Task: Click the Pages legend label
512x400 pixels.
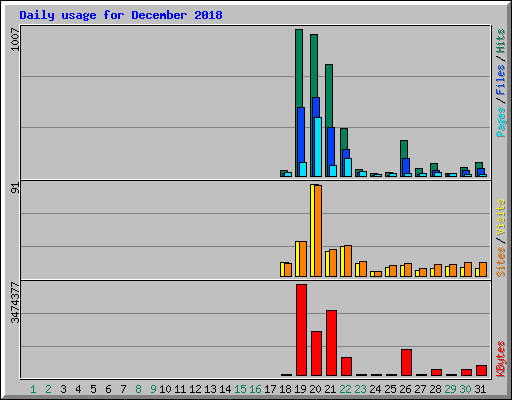Action: coord(500,122)
